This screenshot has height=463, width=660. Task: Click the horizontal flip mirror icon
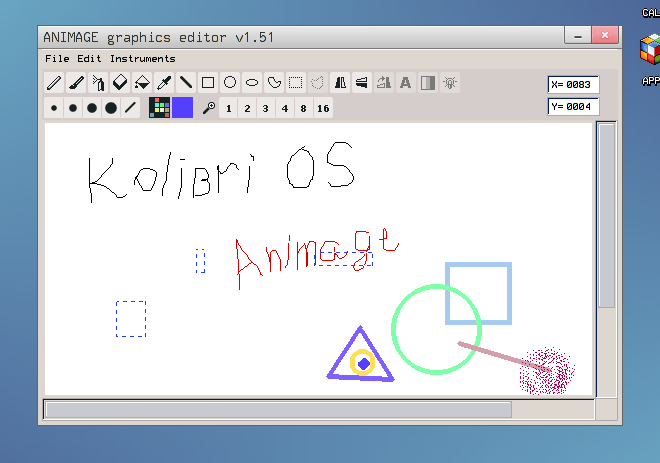[x=362, y=82]
